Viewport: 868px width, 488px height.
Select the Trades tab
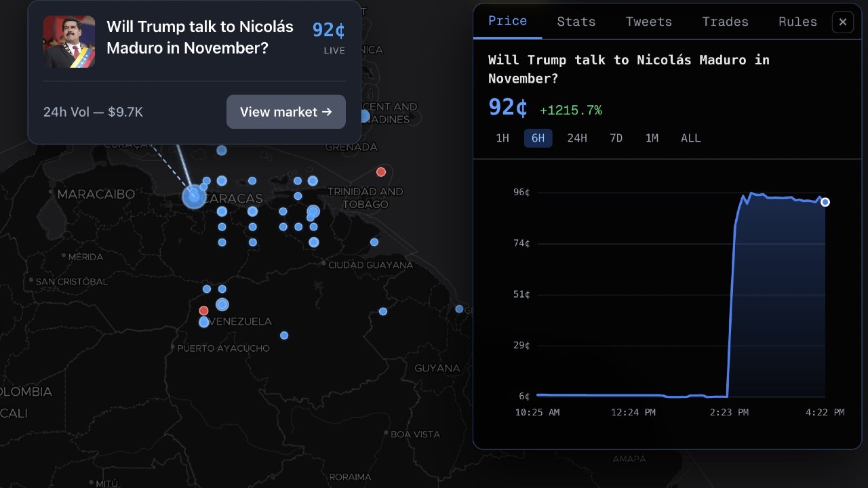tap(725, 22)
